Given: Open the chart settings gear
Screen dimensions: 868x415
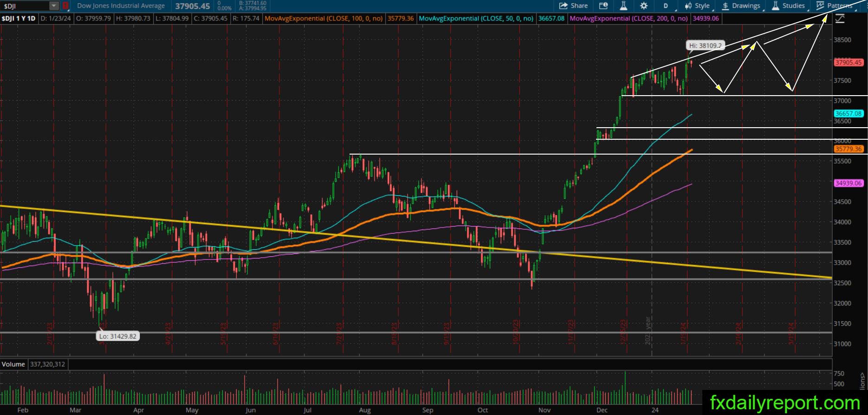Looking at the screenshot, I should point(643,6).
